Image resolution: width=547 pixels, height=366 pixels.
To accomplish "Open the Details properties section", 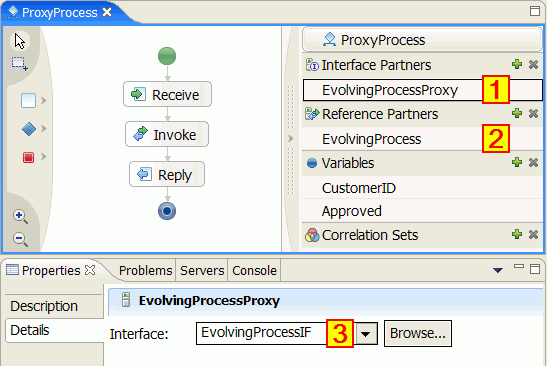I will pos(54,330).
